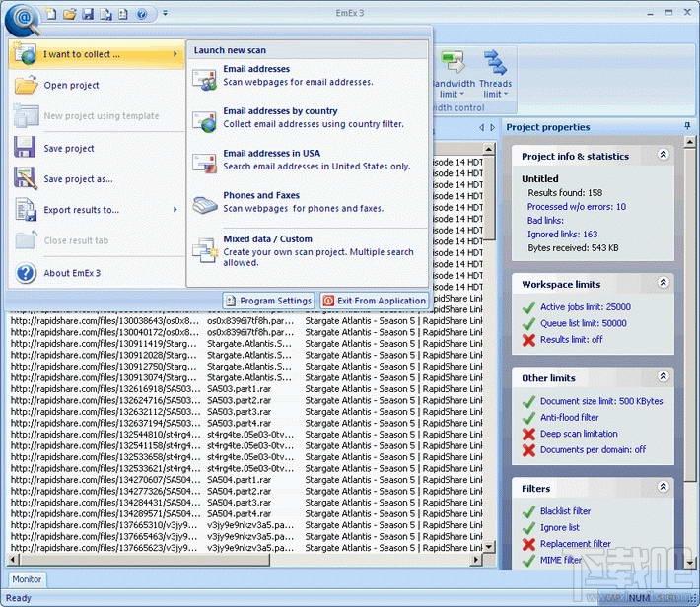Click the results list horizontal scrollbar thumb

coord(145,560)
